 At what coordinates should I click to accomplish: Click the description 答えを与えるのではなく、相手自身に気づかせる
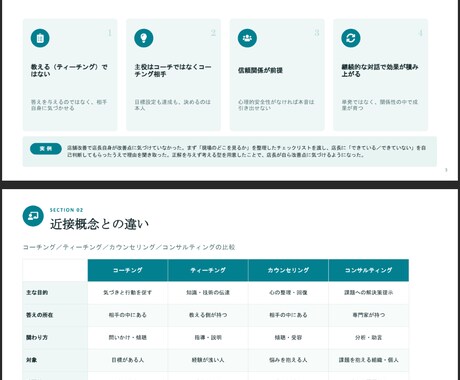[69, 105]
